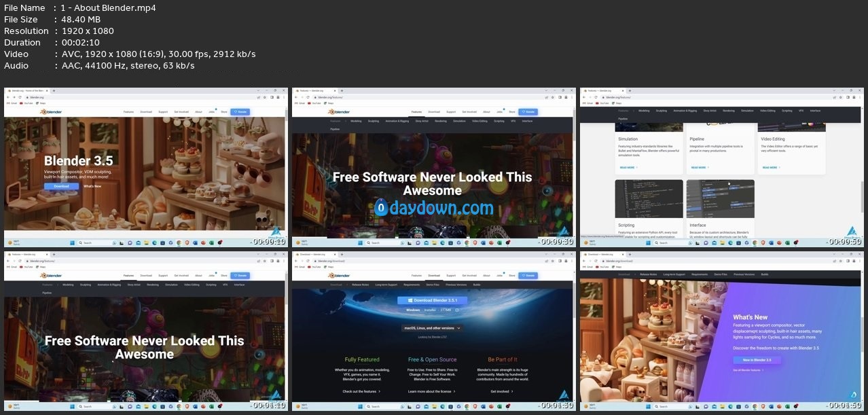Viewport: 868px width, 415px height.
Task: In the 00:00:10 frame, click the blue Download button
Action: 61,186
